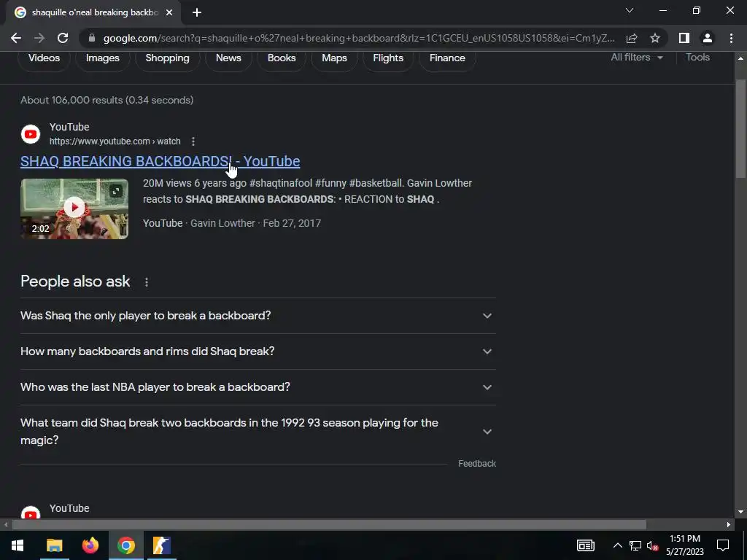Screen dimensions: 747x560
Task: Open the tab search dropdown arrow
Action: pyautogui.click(x=630, y=10)
